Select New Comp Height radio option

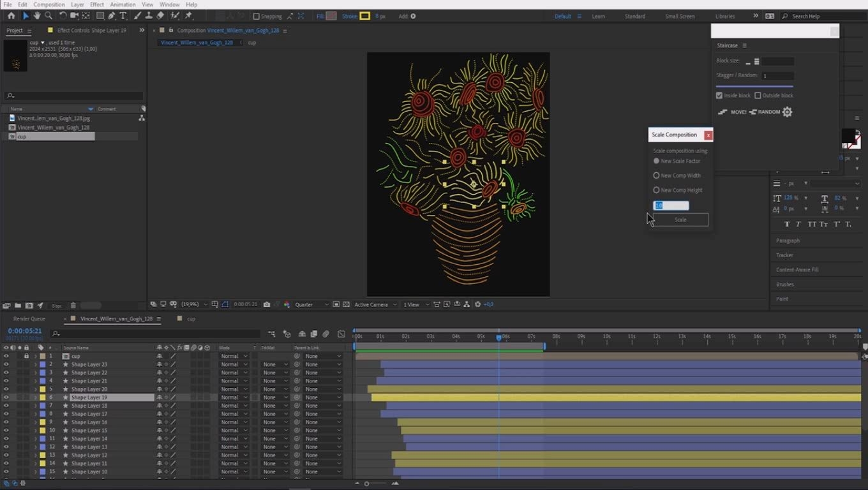coord(656,190)
